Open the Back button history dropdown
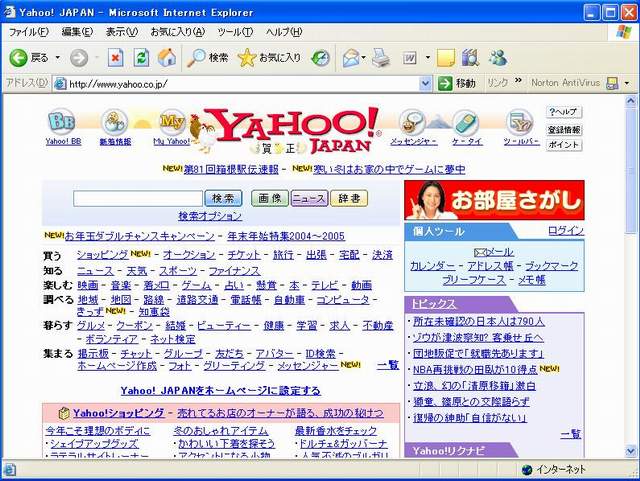 (x=58, y=58)
